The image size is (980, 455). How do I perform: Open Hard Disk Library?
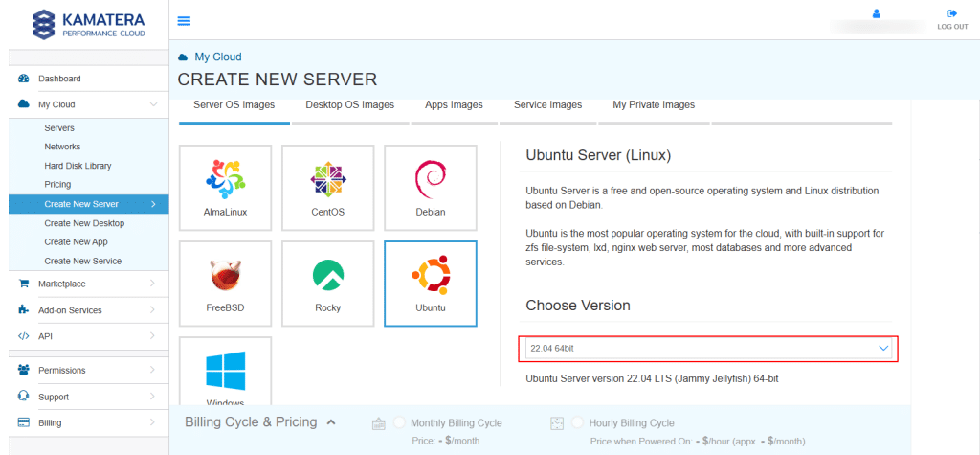[78, 166]
